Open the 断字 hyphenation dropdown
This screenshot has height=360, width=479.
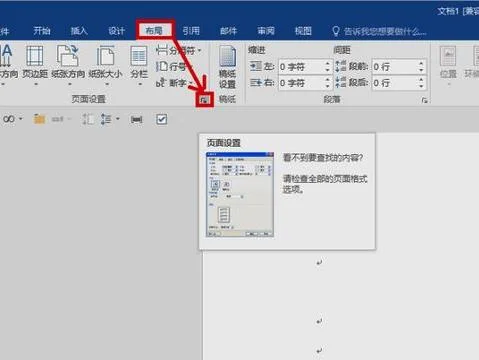(x=175, y=82)
